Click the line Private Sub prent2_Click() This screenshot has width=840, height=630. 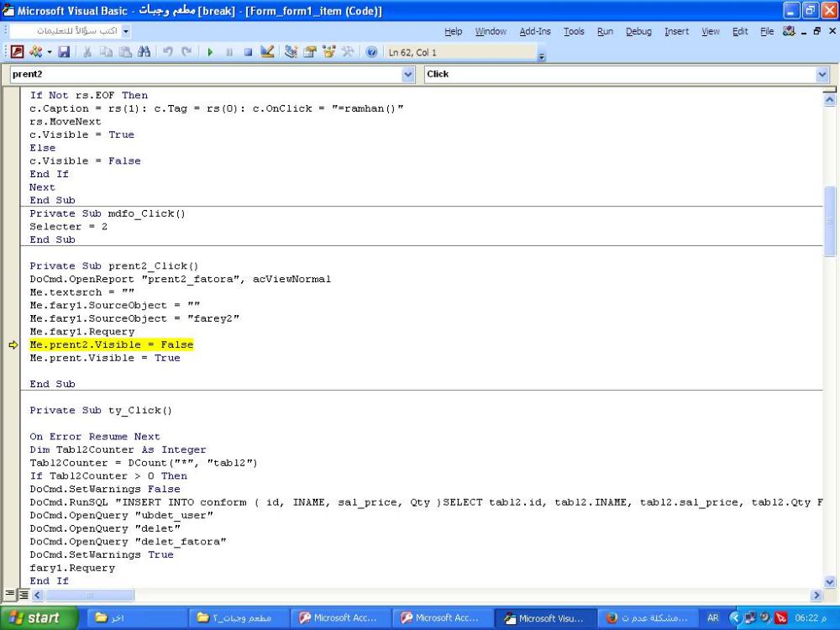click(x=114, y=265)
